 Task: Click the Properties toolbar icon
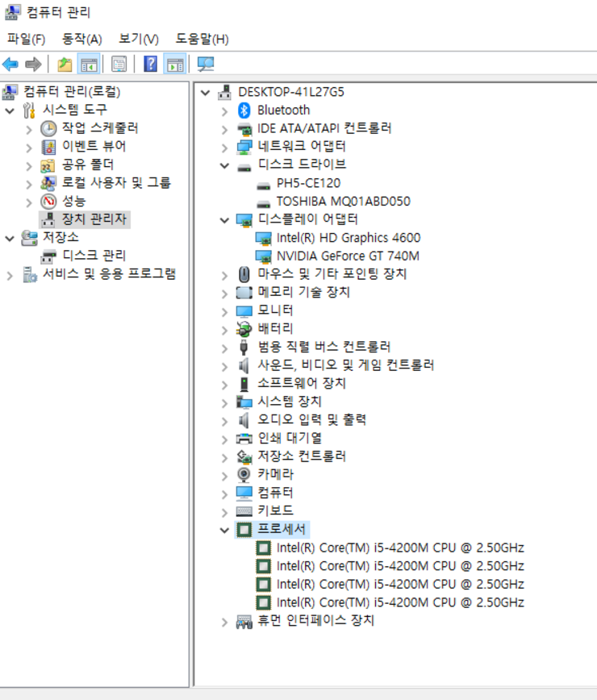(x=119, y=65)
